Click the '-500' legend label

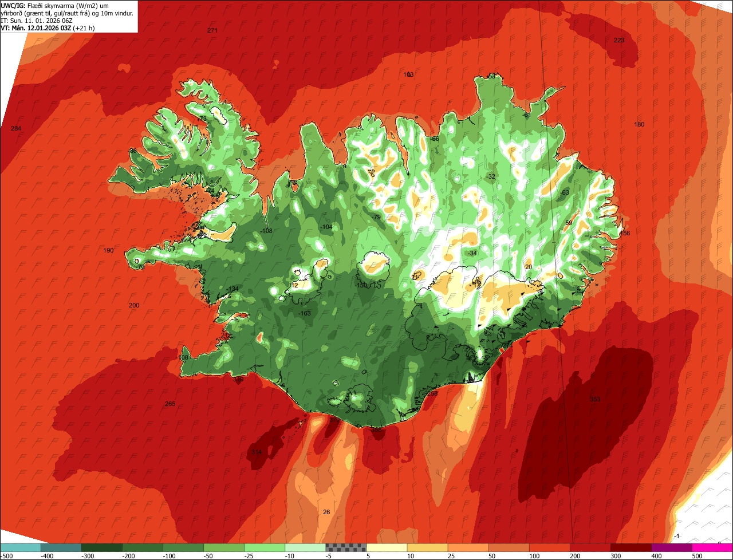[7, 556]
